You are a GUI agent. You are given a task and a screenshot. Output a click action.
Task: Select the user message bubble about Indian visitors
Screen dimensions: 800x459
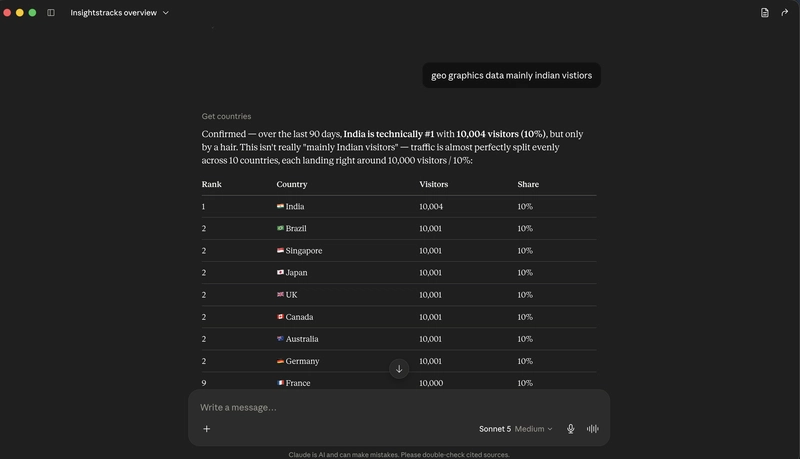click(511, 75)
